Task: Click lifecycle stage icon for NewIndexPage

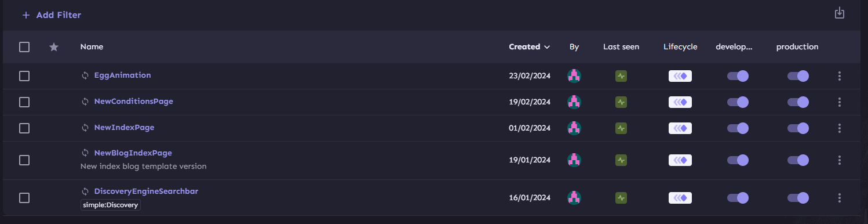Action: [680, 128]
